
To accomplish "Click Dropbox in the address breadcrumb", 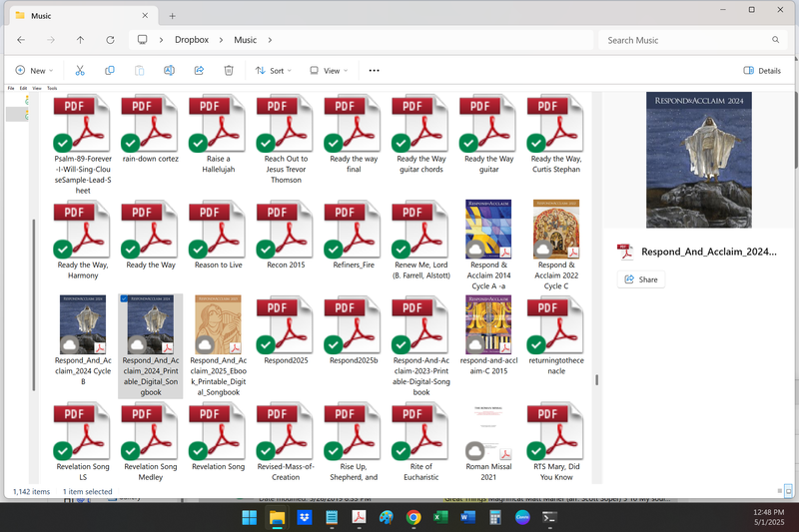I will point(191,40).
